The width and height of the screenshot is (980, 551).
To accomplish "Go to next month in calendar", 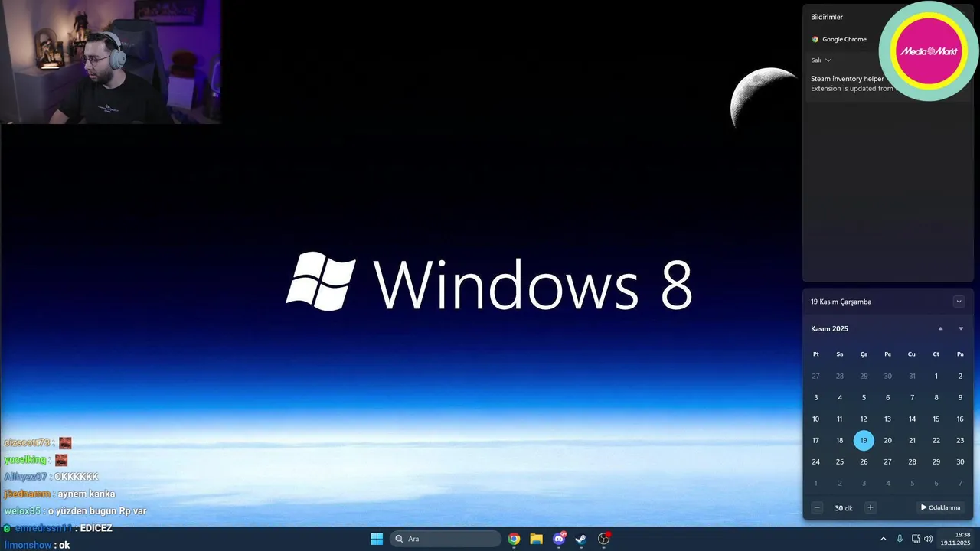I will [961, 328].
